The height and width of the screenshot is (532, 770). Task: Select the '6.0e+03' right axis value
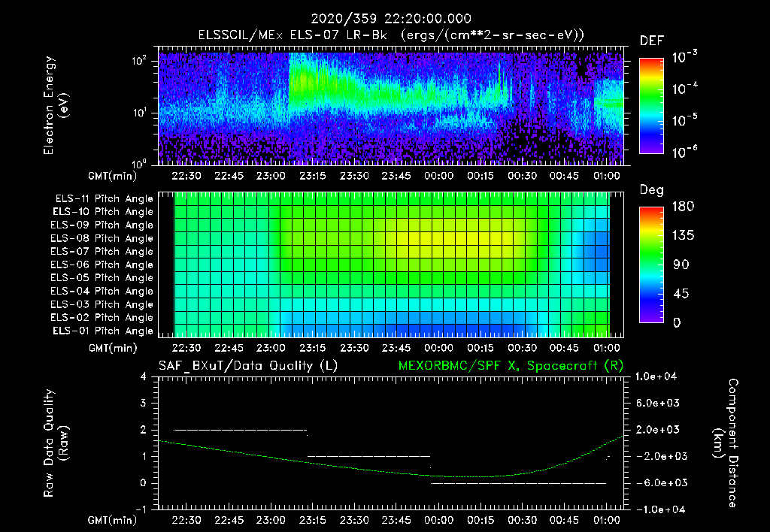coord(657,403)
